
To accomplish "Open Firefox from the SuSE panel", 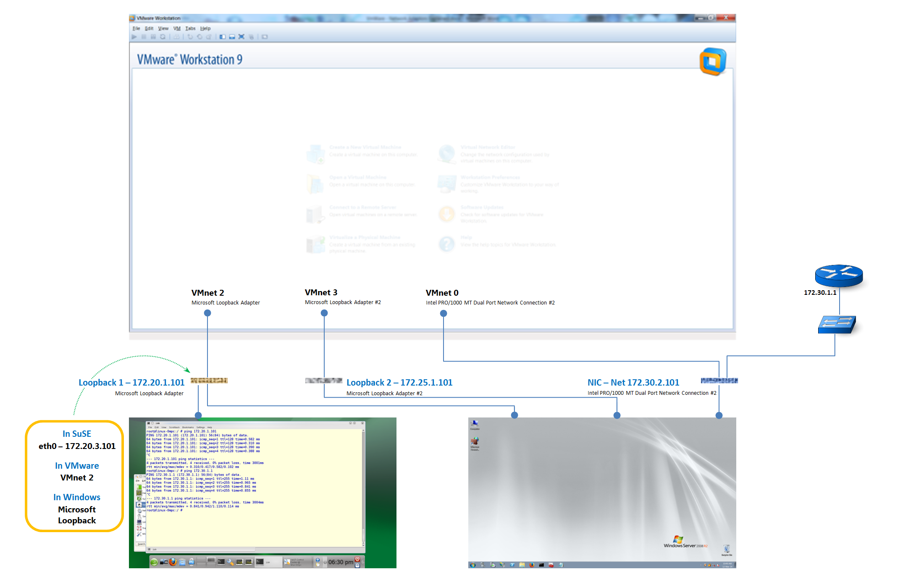I will click(173, 562).
